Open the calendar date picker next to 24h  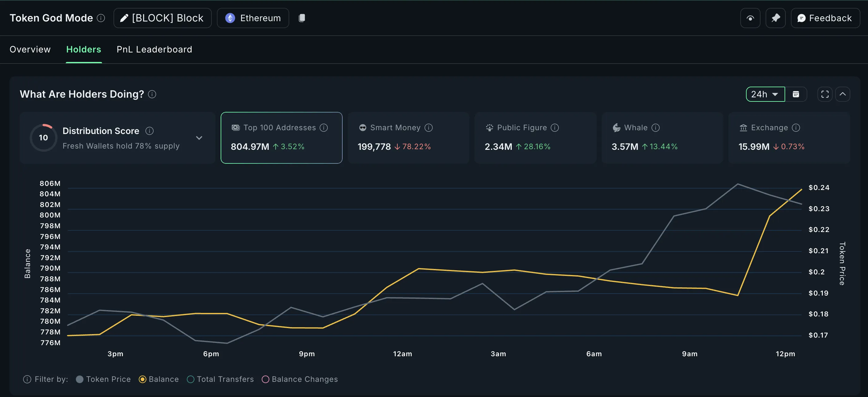pos(796,95)
